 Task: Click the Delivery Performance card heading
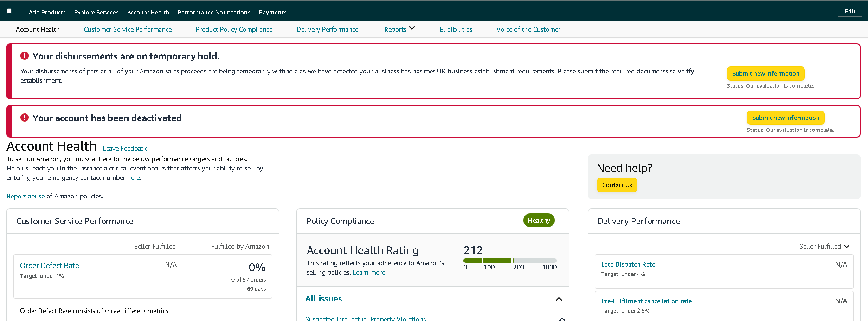tap(639, 221)
